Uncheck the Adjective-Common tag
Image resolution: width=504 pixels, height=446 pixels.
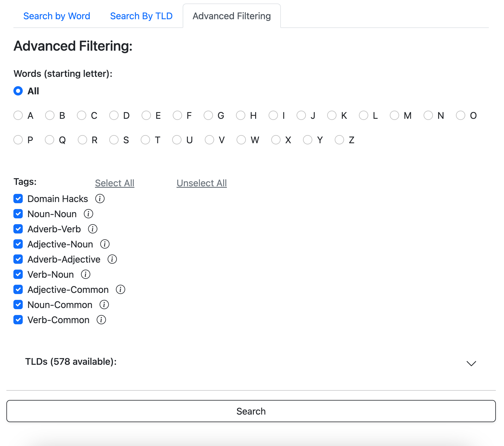18,290
